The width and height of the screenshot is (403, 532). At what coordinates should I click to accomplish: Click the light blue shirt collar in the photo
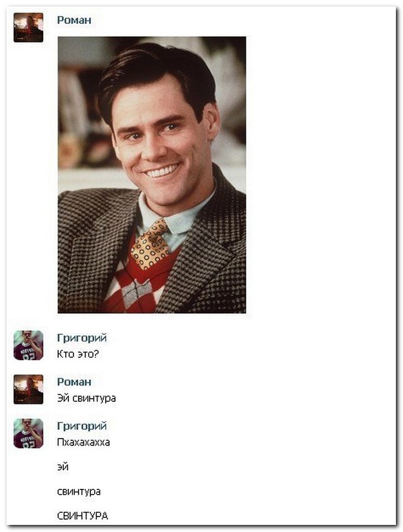(x=177, y=220)
